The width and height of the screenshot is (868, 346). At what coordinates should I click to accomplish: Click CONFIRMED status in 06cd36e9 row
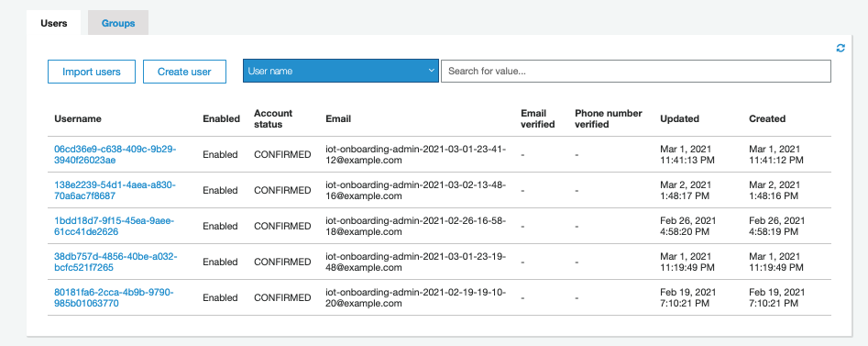click(x=282, y=155)
